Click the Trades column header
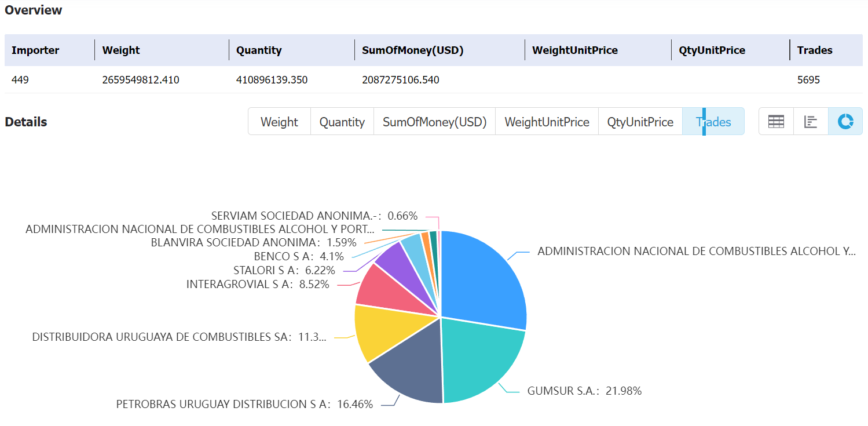The height and width of the screenshot is (426, 868). point(815,50)
